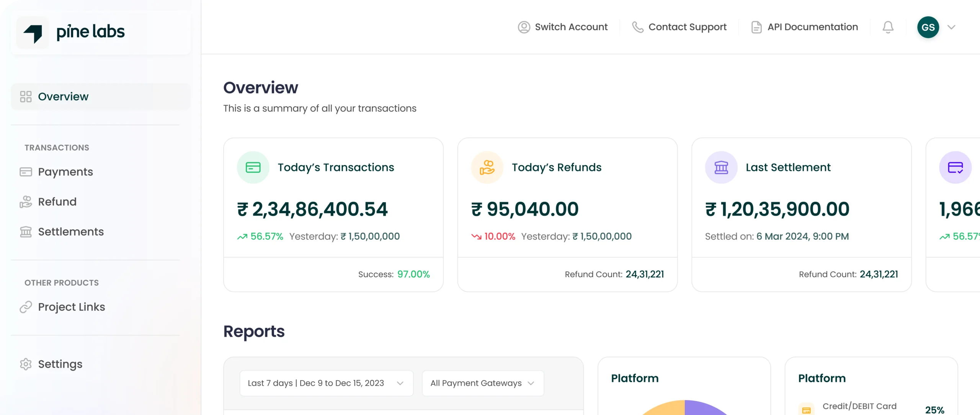This screenshot has height=415, width=980.
Task: Click the Settings gear icon
Action: coord(26,364)
